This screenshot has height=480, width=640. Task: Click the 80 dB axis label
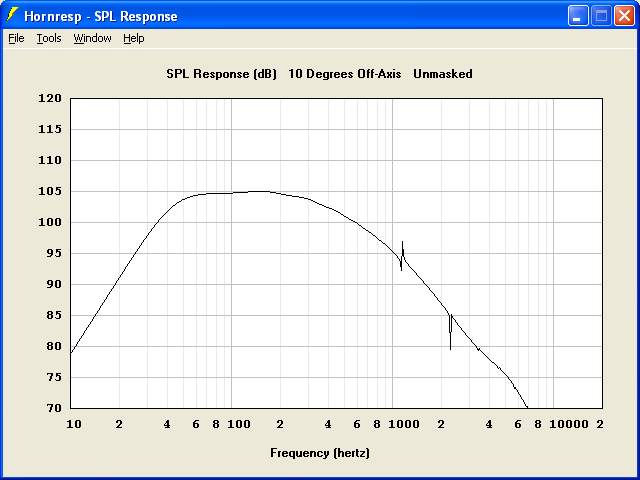(x=54, y=346)
